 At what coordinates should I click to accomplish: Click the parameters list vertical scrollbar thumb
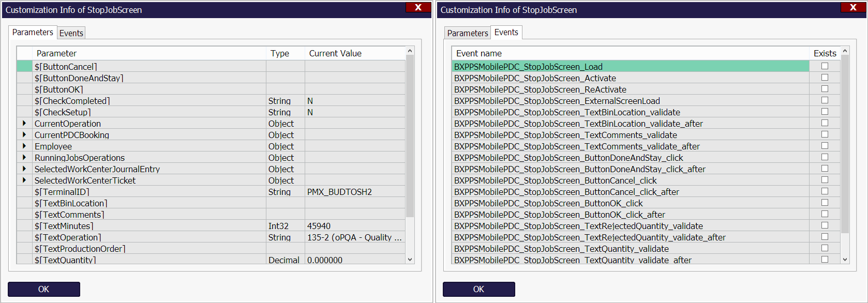[410, 135]
